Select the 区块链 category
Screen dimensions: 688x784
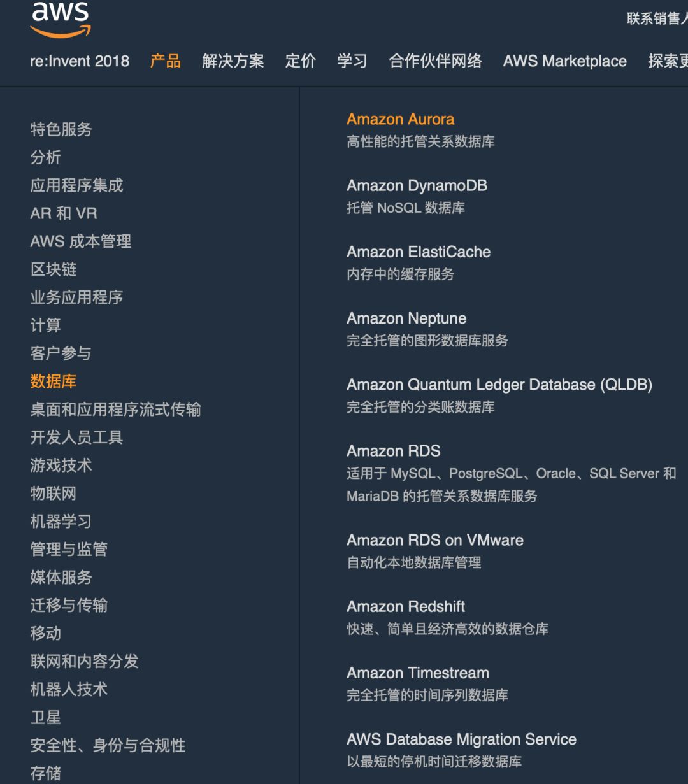(54, 269)
